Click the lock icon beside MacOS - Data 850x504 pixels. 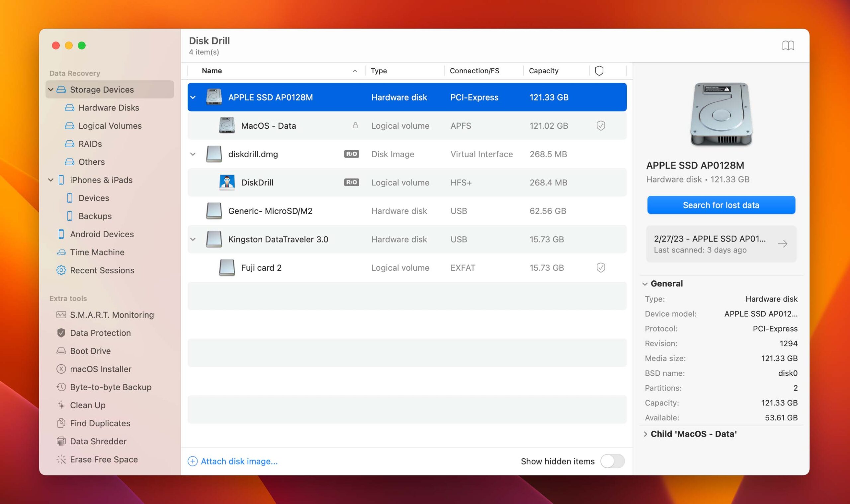[355, 125]
